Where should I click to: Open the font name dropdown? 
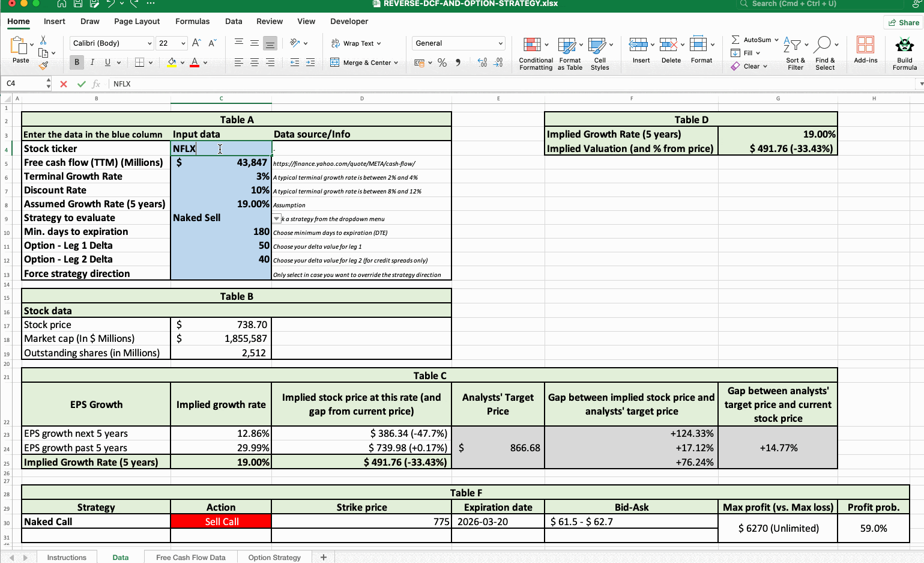click(111, 43)
